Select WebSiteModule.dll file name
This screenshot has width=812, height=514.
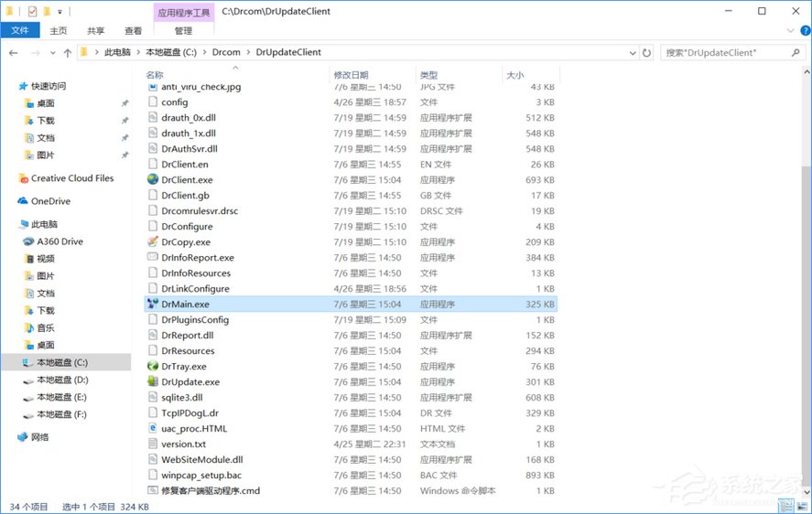[202, 459]
